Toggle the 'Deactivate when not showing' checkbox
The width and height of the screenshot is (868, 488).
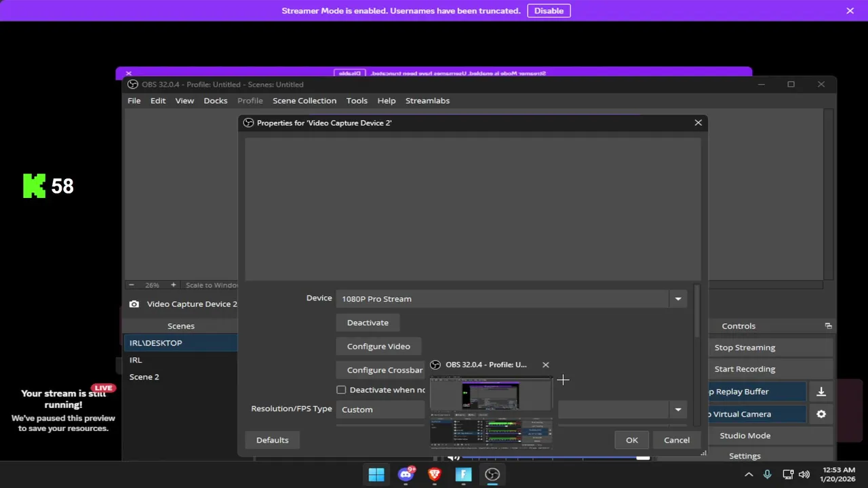pos(341,390)
